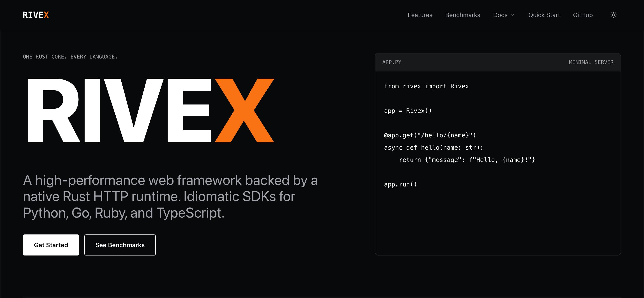Toggle the light/dark theme sun icon

(x=613, y=15)
